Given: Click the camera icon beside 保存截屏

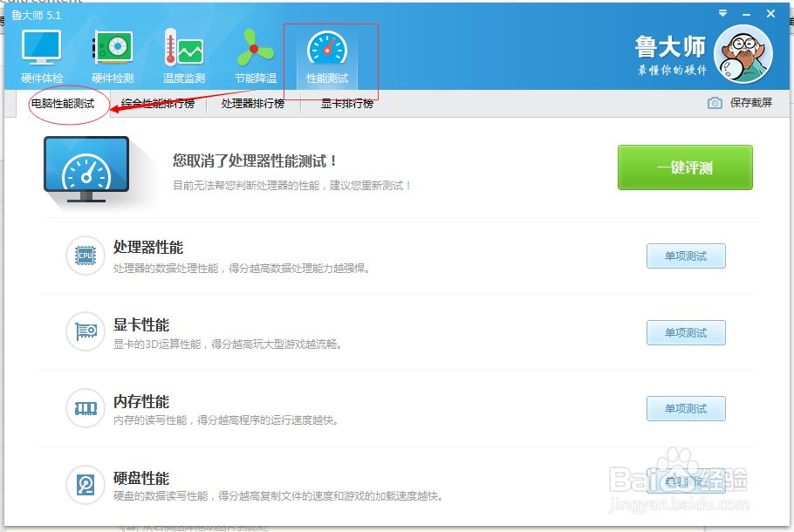Looking at the screenshot, I should pos(715,103).
